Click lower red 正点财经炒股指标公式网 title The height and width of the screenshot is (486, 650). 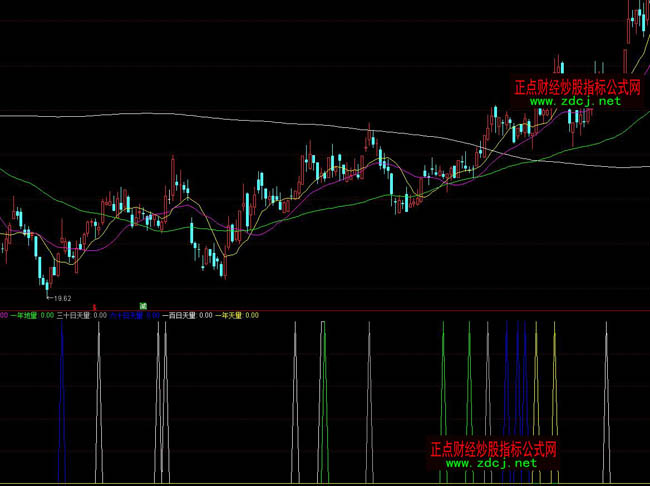pos(492,449)
